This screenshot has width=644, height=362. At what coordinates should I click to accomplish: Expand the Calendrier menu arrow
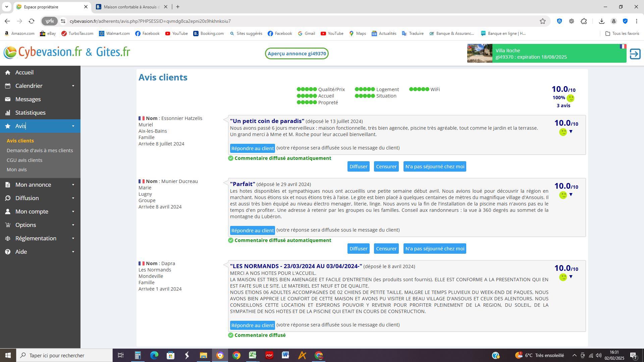[73, 86]
